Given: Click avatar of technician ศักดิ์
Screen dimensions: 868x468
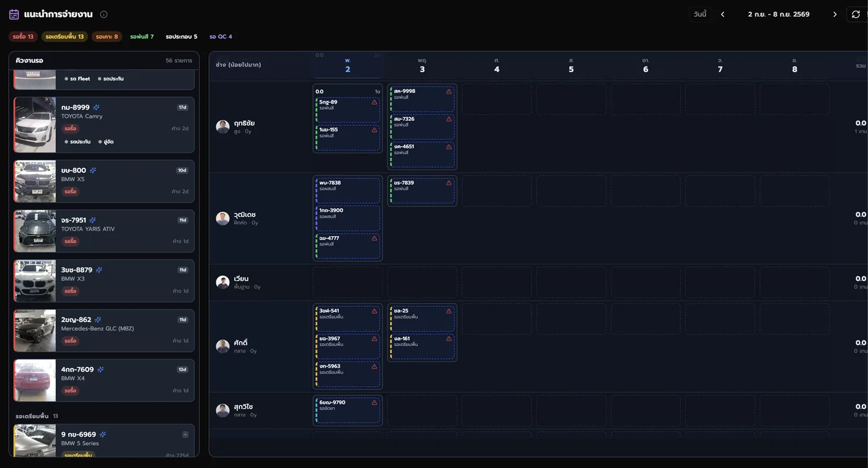Looking at the screenshot, I should coord(223,346).
